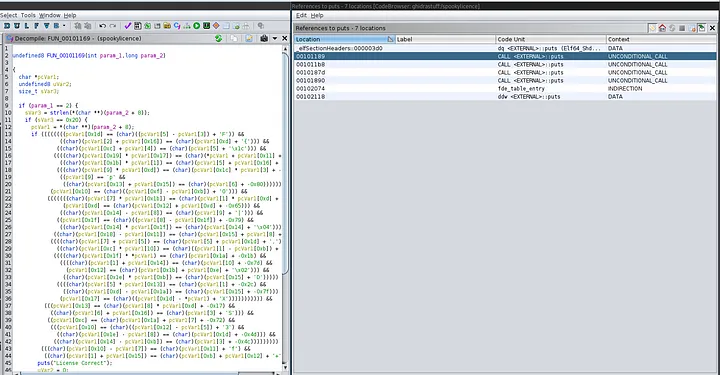Viewport: 720px width, 375px height.
Task: Select reference row at 00102118
Action: [505, 96]
